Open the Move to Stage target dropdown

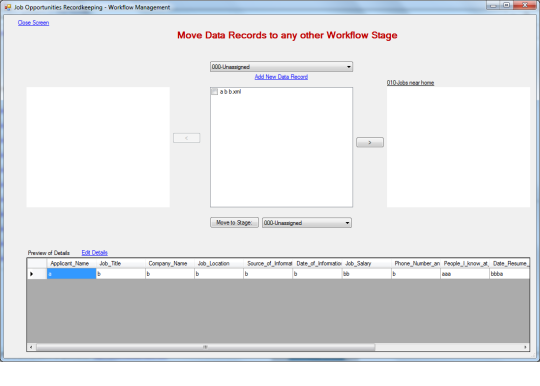pyautogui.click(x=307, y=223)
